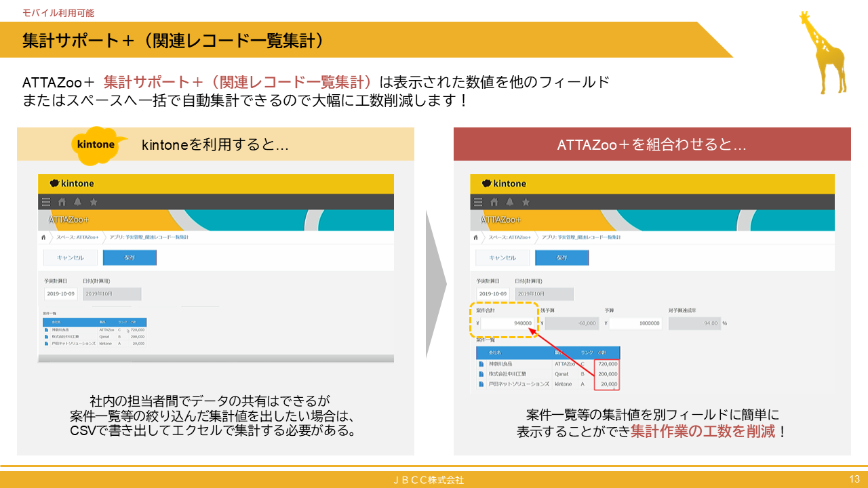This screenshot has width=868, height=488.
Task: Select the 案件合計 value field showing 940000
Action: [507, 322]
